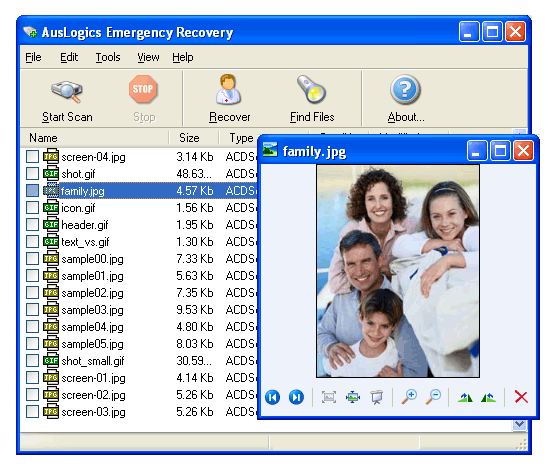
Task: Select the sample04.jpg file name
Action: pos(92,327)
